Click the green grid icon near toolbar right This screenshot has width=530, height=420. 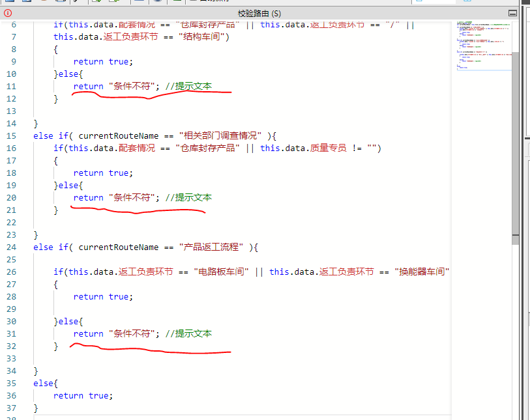pos(177,2)
